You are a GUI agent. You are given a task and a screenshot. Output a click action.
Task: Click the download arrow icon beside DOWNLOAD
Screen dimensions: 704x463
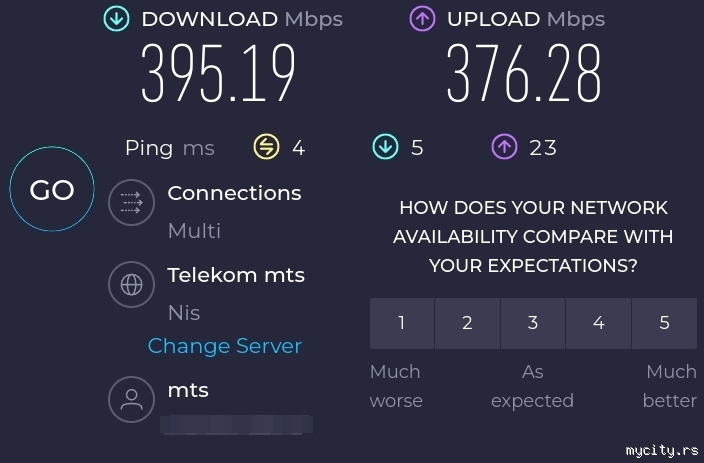[x=117, y=19]
